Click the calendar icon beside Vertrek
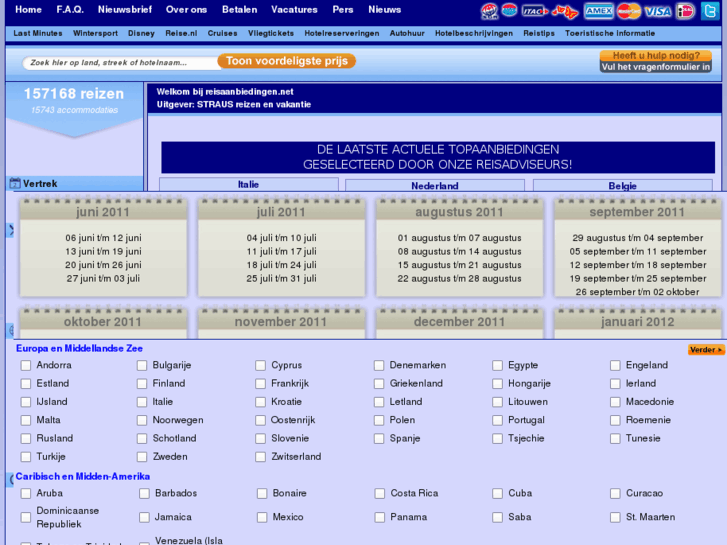Image resolution: width=727 pixels, height=545 pixels. (15, 184)
